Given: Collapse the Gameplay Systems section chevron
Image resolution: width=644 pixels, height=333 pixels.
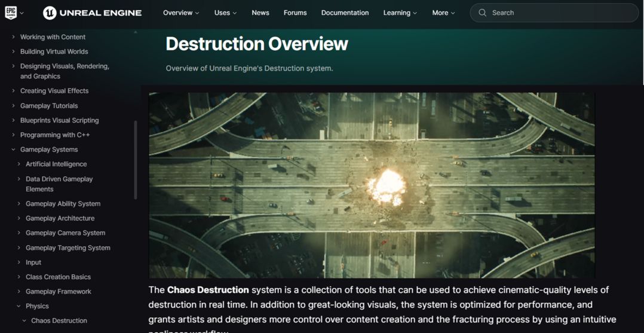Looking at the screenshot, I should [x=14, y=149].
